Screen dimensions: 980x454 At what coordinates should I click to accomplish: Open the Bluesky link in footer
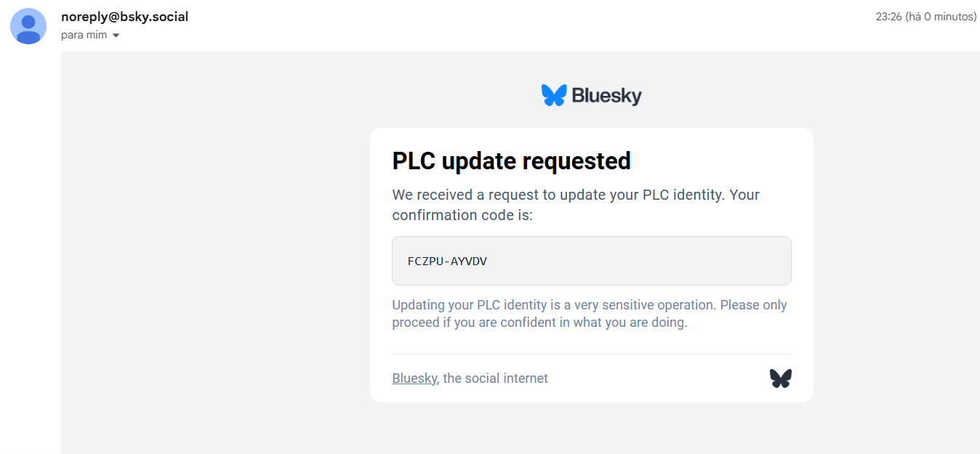[414, 378]
